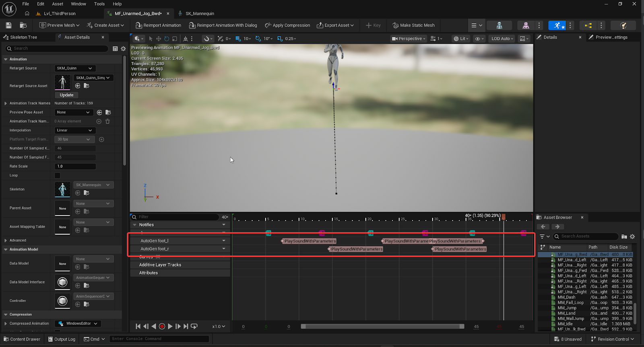
Task: Switch to the Preview Settings tab
Action: pos(611,37)
